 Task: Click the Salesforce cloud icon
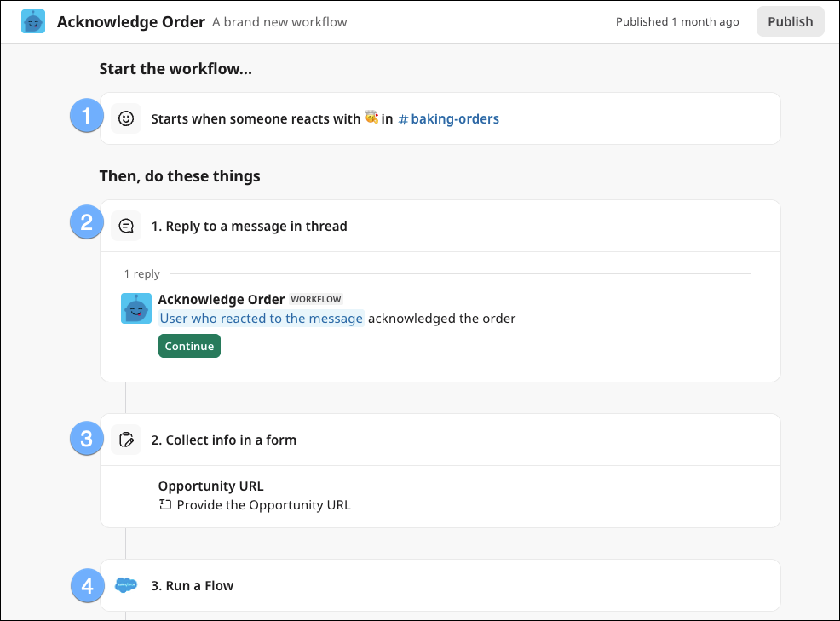pos(126,585)
